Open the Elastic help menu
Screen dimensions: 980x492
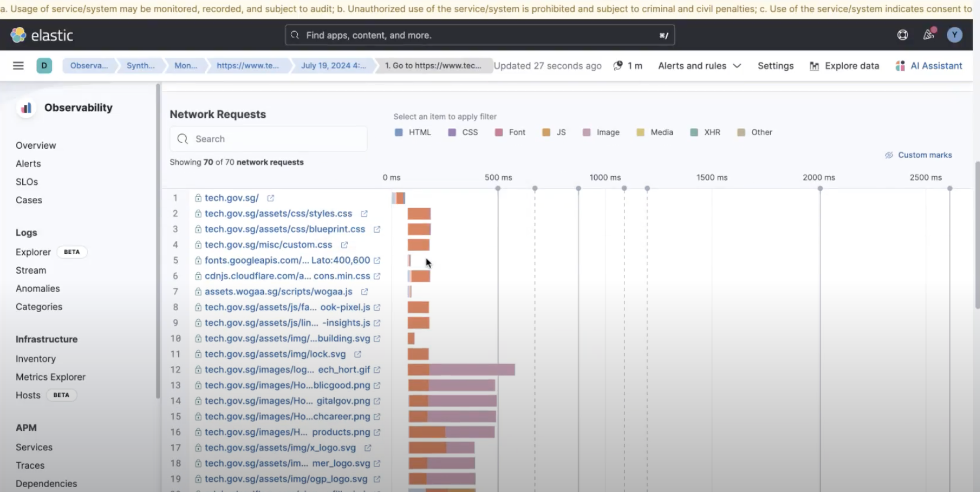903,35
